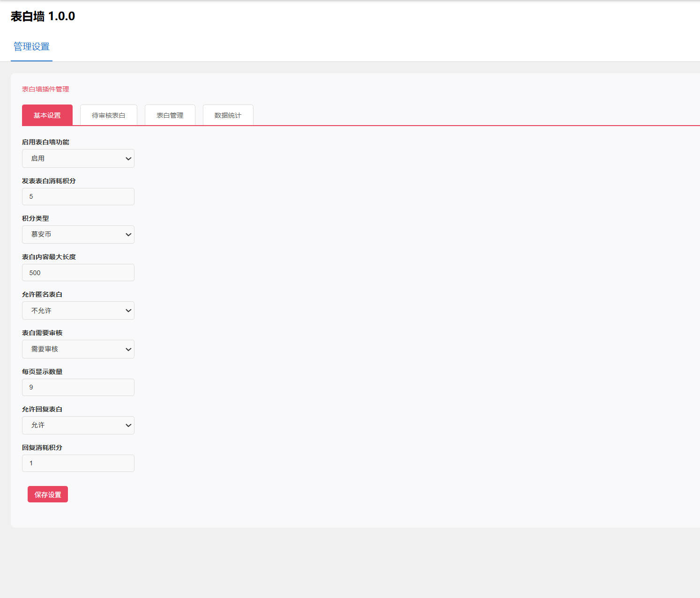Switch to the 基本设置 tab
Viewport: 700px width, 598px height.
click(47, 115)
